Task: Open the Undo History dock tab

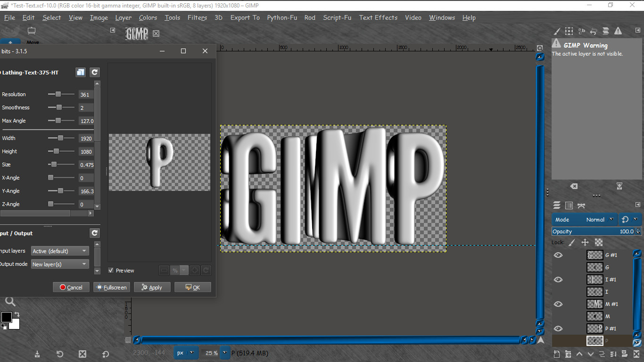Action: [594, 31]
